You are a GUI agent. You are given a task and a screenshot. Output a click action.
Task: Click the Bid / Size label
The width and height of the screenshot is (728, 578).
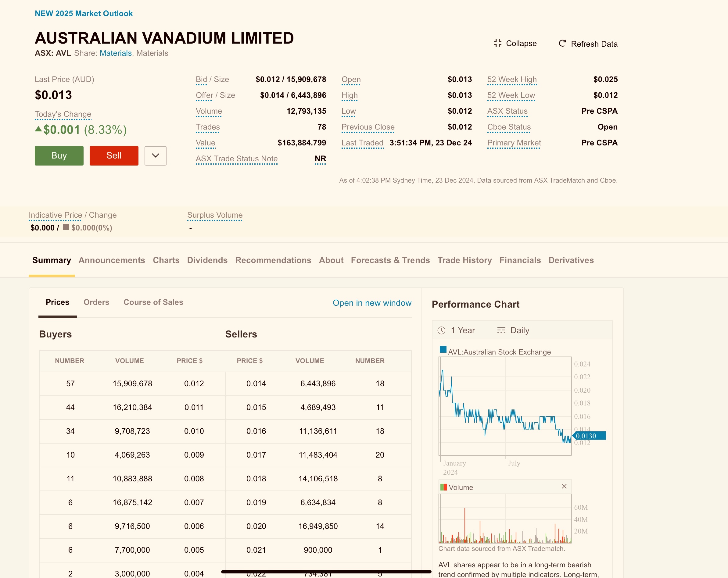coord(212,79)
